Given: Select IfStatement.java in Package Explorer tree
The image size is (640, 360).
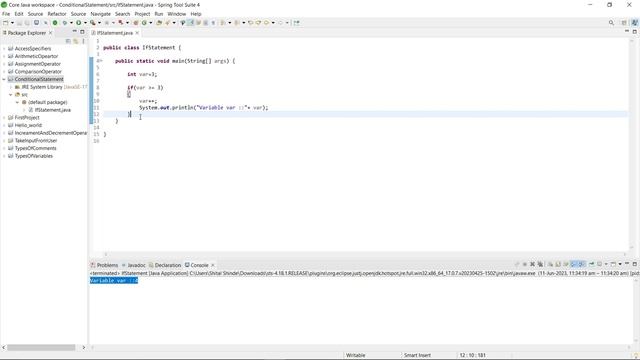Looking at the screenshot, I should (x=53, y=110).
